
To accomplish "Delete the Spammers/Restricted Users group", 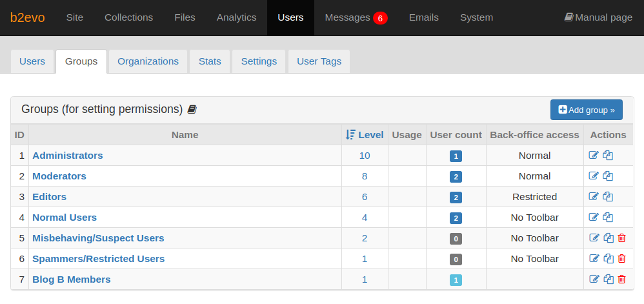I will tap(622, 259).
